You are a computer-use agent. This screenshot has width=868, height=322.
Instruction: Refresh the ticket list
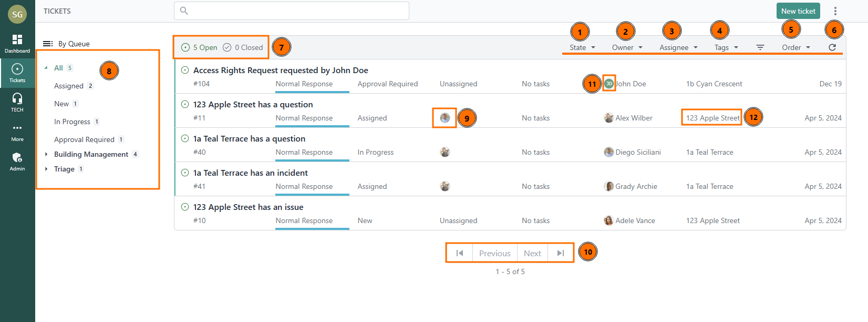[832, 47]
